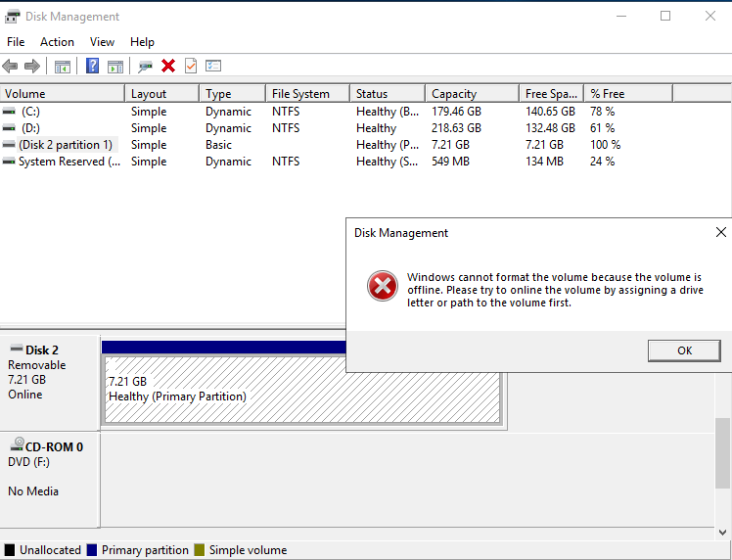Click the drive icon next to (D:)
The width and height of the screenshot is (732, 560).
coord(9,128)
